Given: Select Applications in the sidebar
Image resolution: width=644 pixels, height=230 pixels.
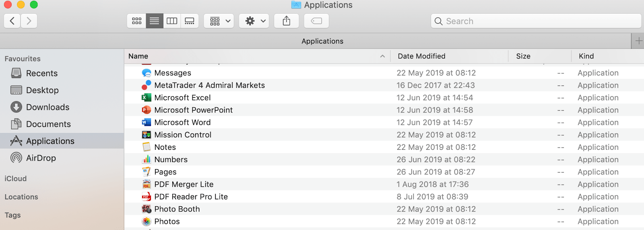Looking at the screenshot, I should click(x=62, y=141).
